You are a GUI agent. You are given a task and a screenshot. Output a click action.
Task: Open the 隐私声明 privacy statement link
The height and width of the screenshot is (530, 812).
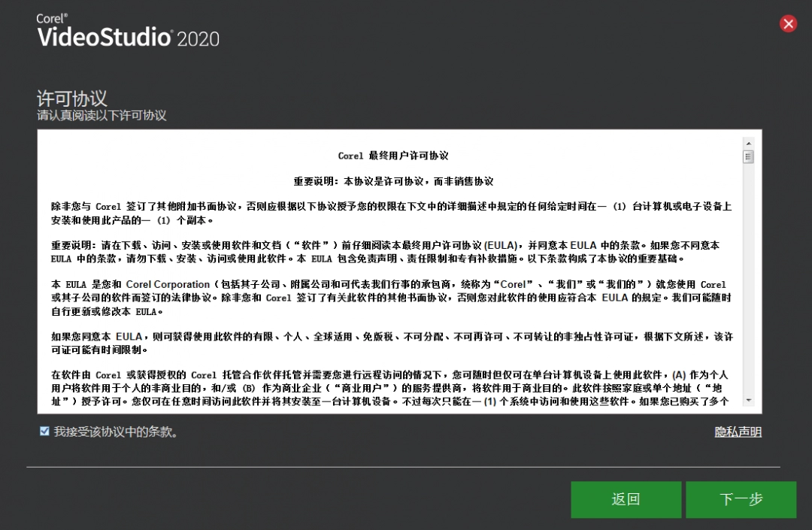pyautogui.click(x=738, y=432)
